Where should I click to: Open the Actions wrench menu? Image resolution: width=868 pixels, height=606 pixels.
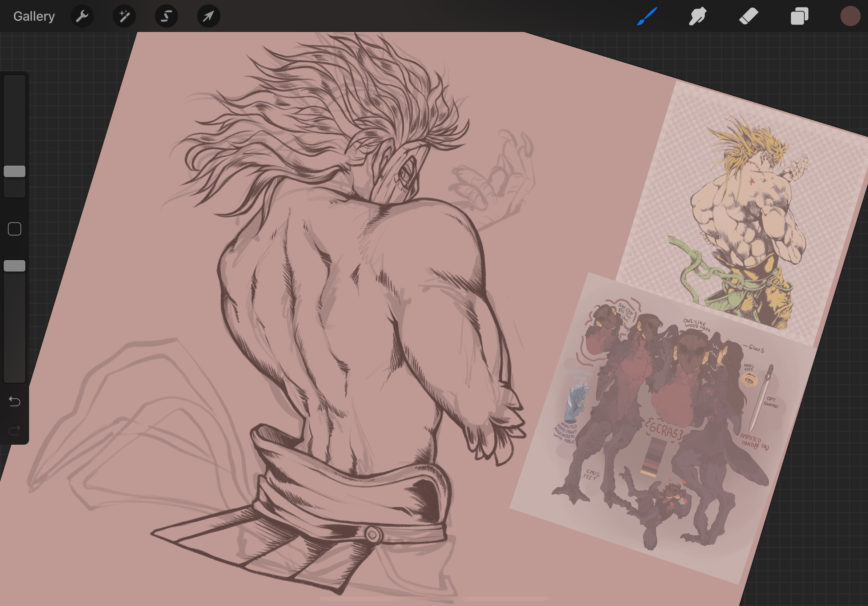coord(82,16)
